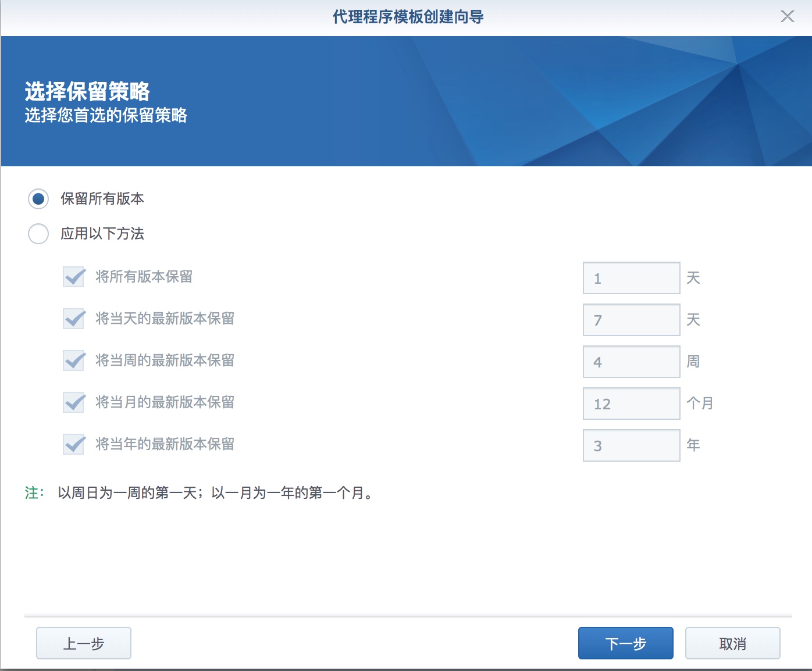Click the 年 unit label

point(693,445)
